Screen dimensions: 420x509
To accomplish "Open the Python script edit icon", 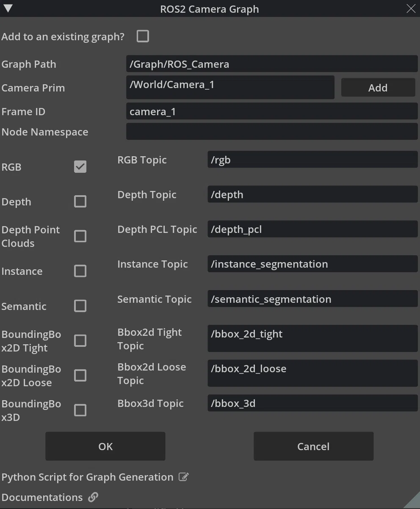I will [183, 477].
